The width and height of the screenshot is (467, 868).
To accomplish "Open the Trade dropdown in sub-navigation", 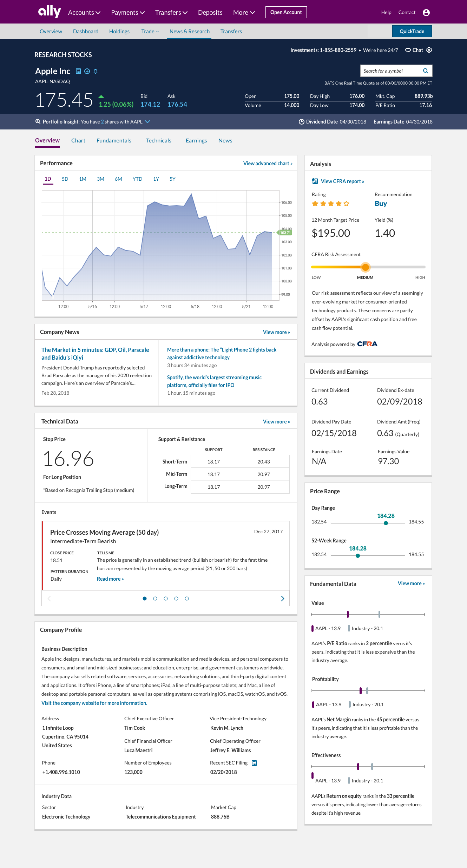I will (150, 32).
